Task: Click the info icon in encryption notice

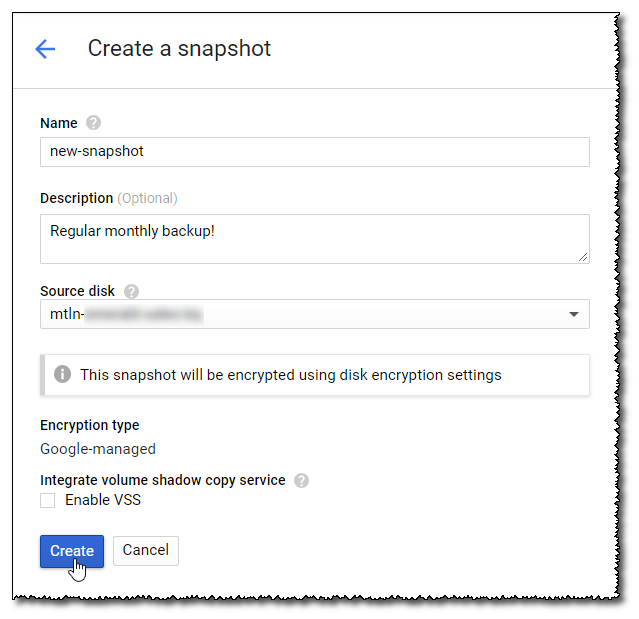Action: (x=62, y=374)
